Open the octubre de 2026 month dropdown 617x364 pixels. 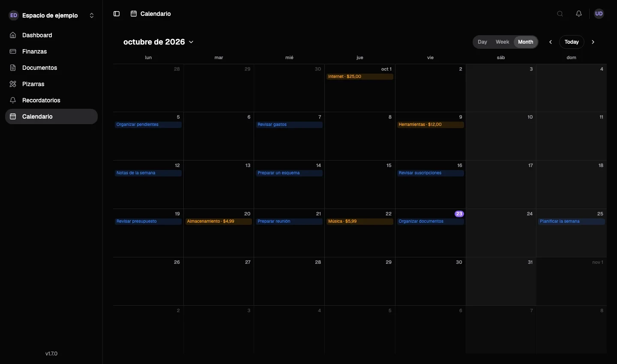pos(159,42)
